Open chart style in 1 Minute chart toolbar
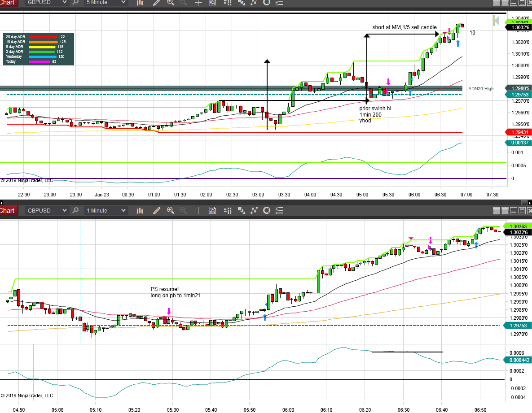The image size is (532, 413). point(140,211)
